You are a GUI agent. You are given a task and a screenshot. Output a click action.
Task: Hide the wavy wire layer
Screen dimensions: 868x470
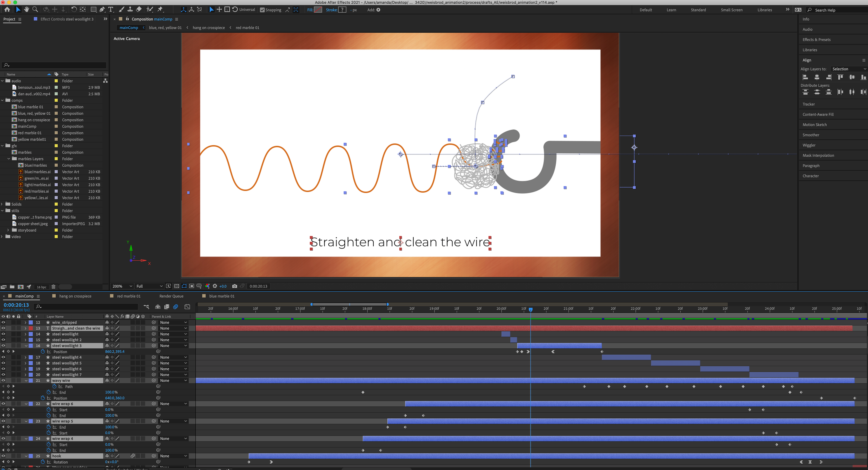coord(3,380)
